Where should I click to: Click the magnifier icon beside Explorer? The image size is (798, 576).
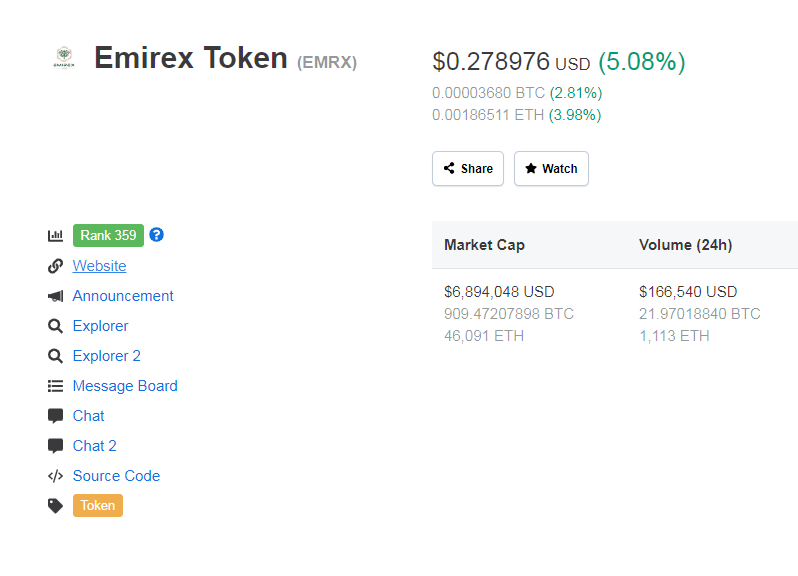55,326
